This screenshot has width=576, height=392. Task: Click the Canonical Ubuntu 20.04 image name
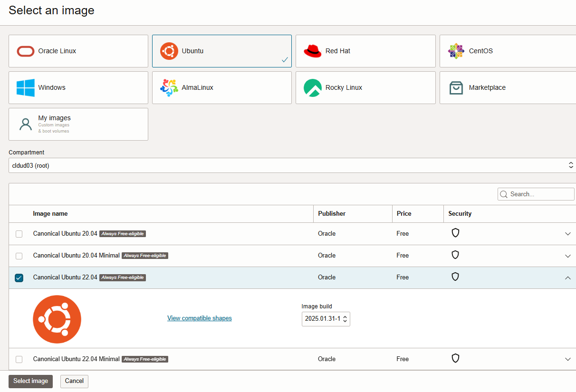pos(65,234)
